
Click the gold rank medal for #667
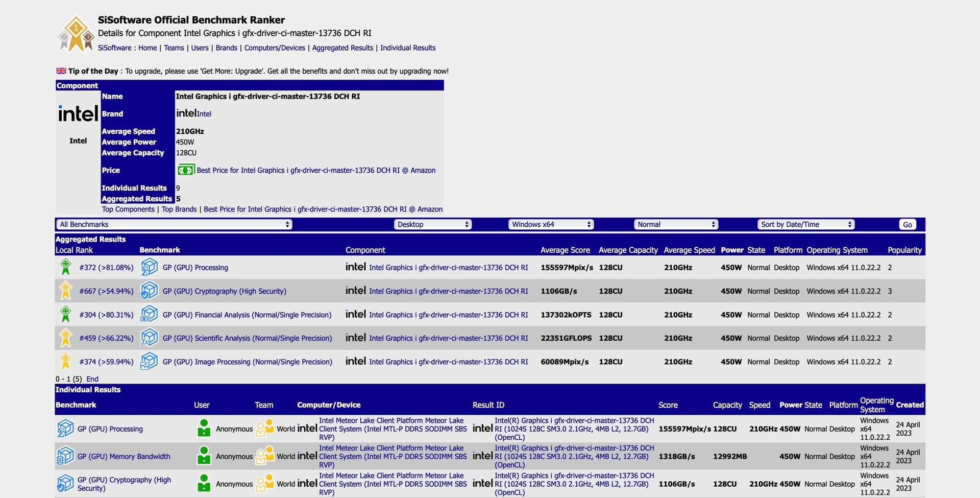65,291
